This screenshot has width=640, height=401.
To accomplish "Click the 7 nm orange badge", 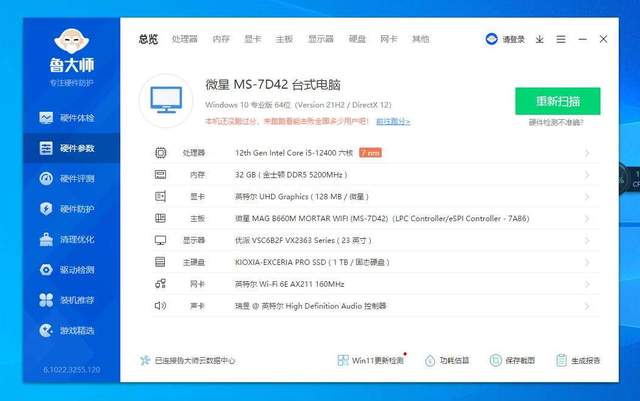I will click(x=370, y=153).
